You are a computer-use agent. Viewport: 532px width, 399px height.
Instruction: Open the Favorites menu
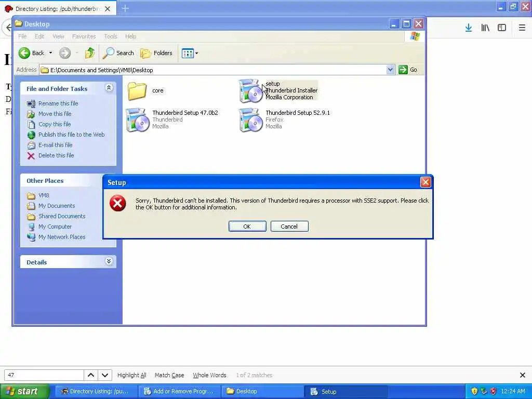(84, 36)
